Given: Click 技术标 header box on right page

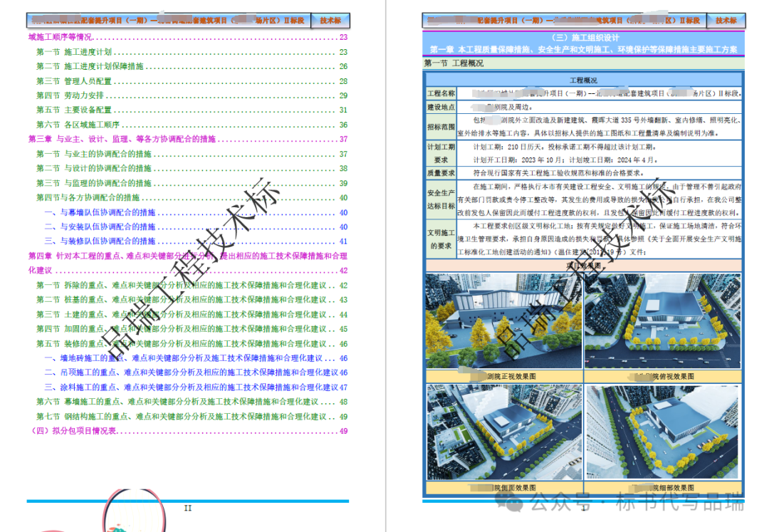Looking at the screenshot, I should tap(726, 21).
